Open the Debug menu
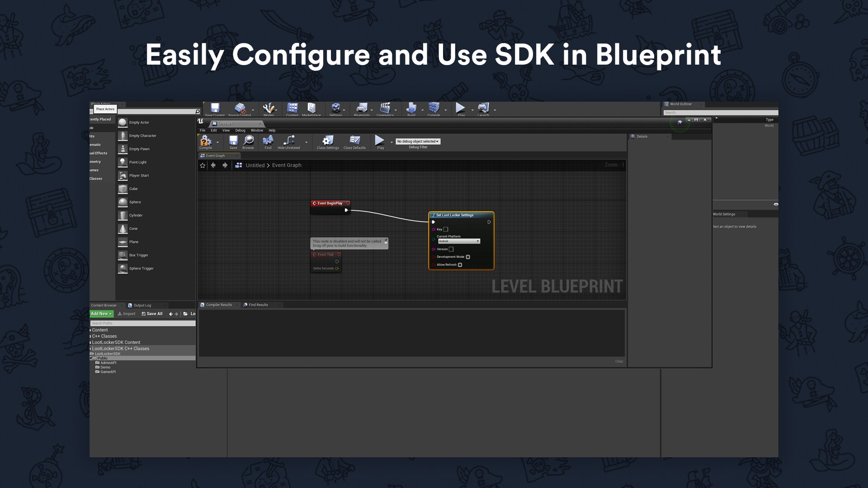 coord(240,130)
